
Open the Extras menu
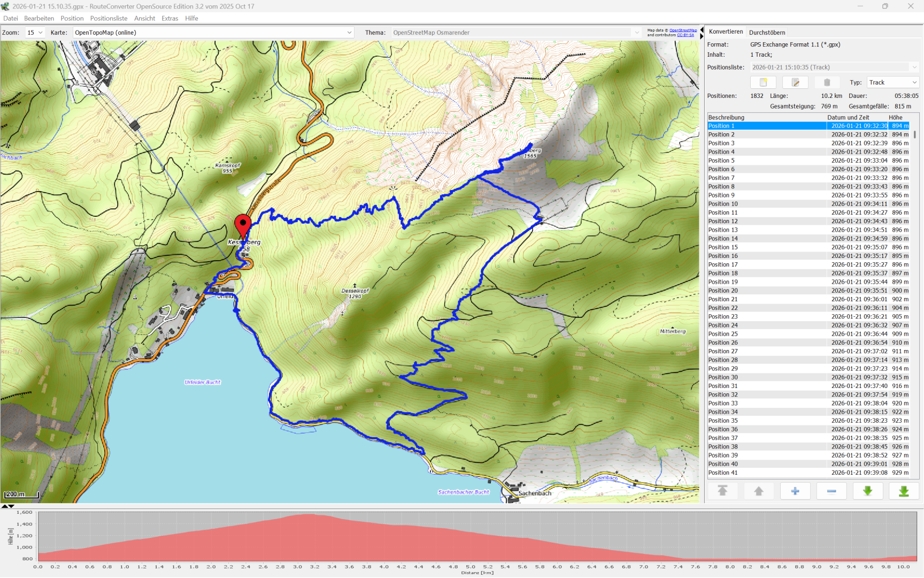(170, 18)
